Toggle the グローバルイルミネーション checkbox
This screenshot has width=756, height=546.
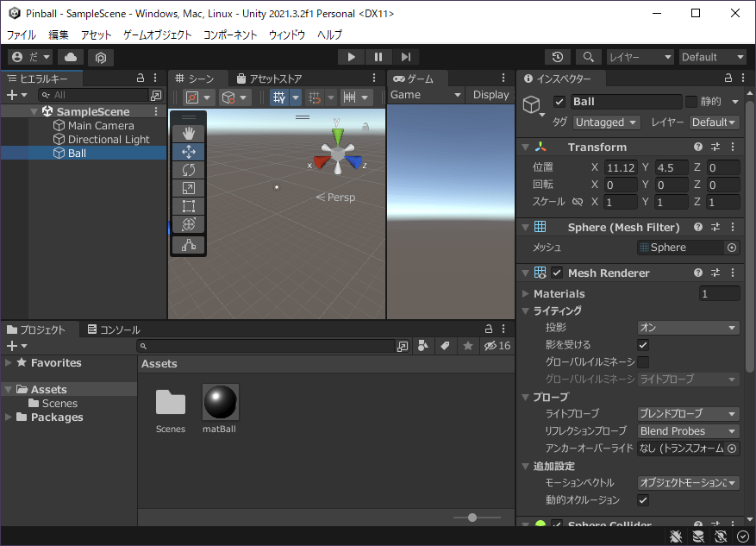[x=643, y=361]
